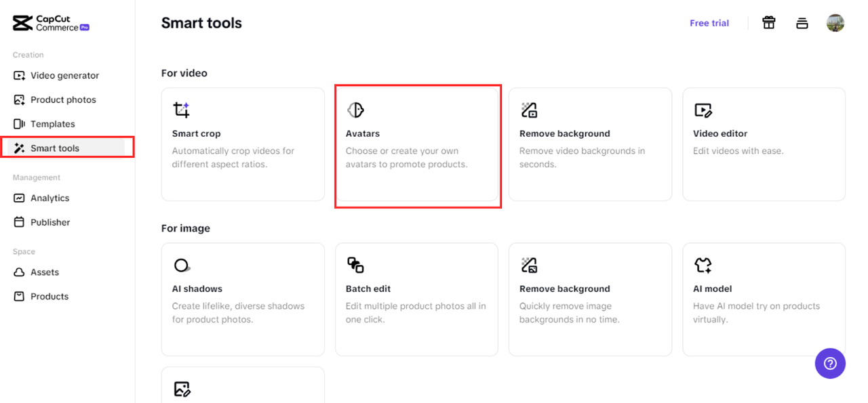Image resolution: width=868 pixels, height=403 pixels.
Task: Click the Free trial link
Action: click(x=709, y=23)
